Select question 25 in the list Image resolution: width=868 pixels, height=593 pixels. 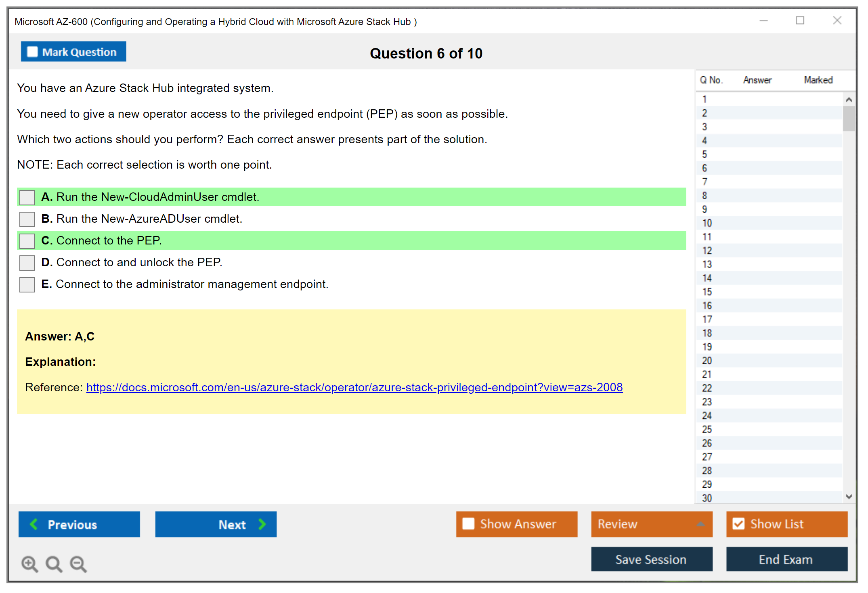pos(707,429)
